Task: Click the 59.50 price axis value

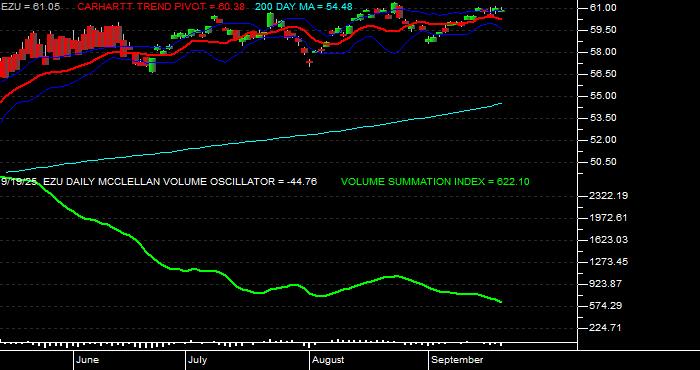Action: [602, 29]
